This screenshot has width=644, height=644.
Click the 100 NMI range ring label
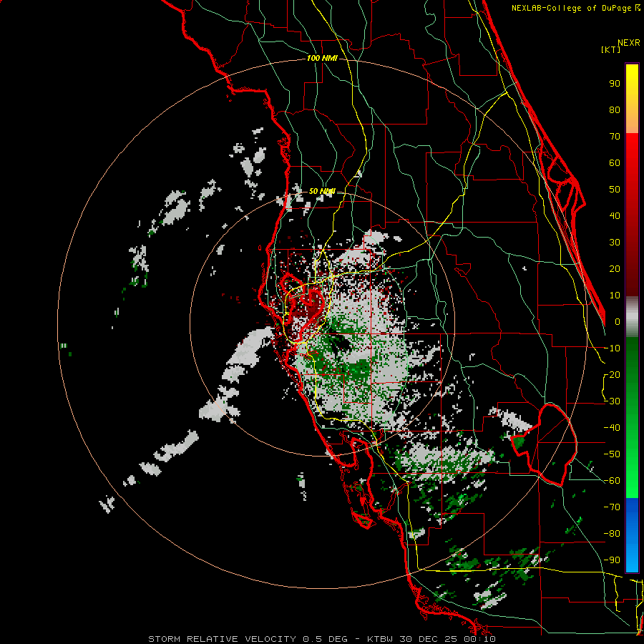coord(322,59)
